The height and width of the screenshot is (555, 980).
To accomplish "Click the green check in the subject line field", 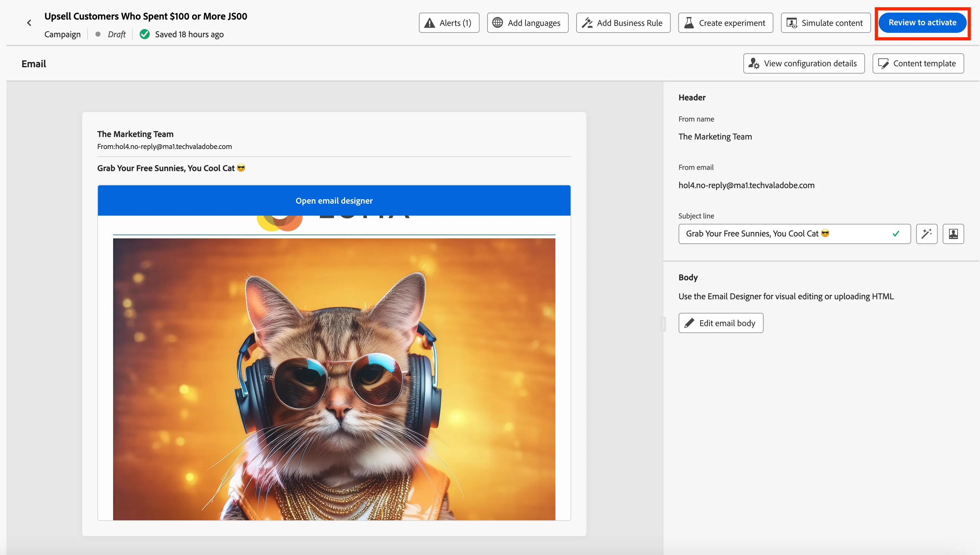I will pyautogui.click(x=896, y=234).
